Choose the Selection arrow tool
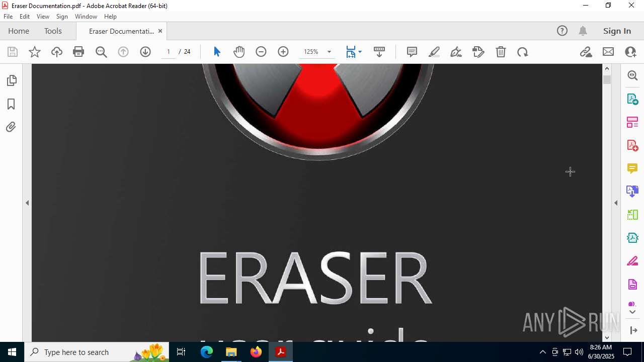Image resolution: width=644 pixels, height=362 pixels. 217,52
